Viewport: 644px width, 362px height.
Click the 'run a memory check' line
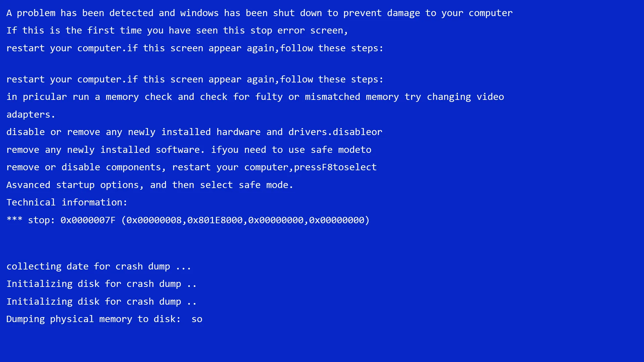[x=255, y=97]
